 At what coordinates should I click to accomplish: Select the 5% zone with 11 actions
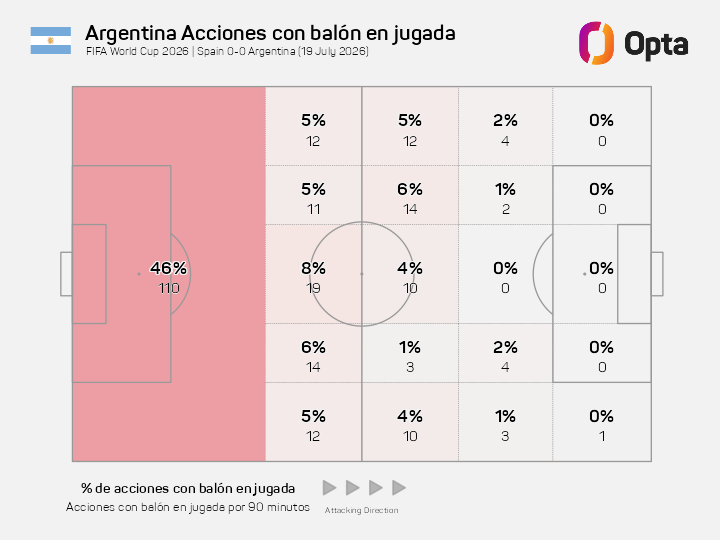coord(314,195)
